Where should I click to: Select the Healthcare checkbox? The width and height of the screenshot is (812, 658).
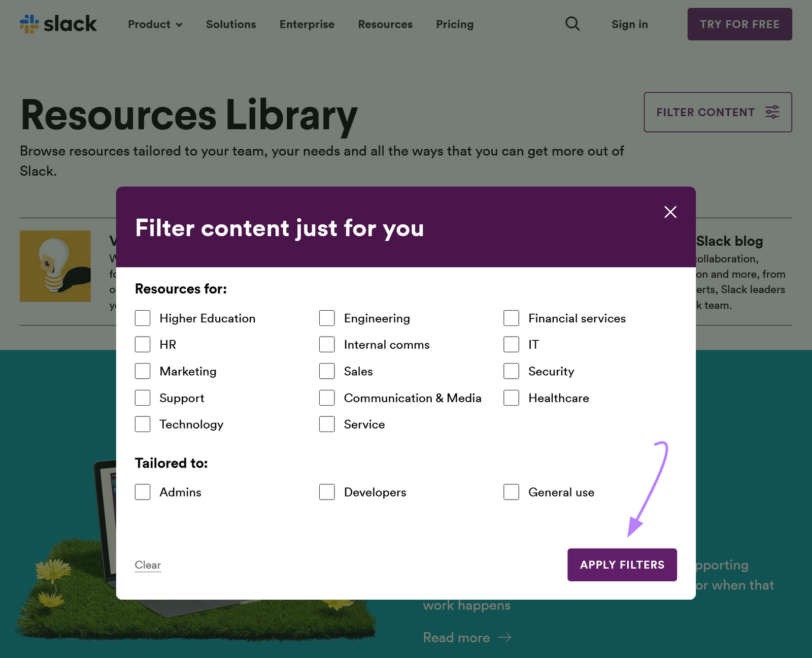511,398
